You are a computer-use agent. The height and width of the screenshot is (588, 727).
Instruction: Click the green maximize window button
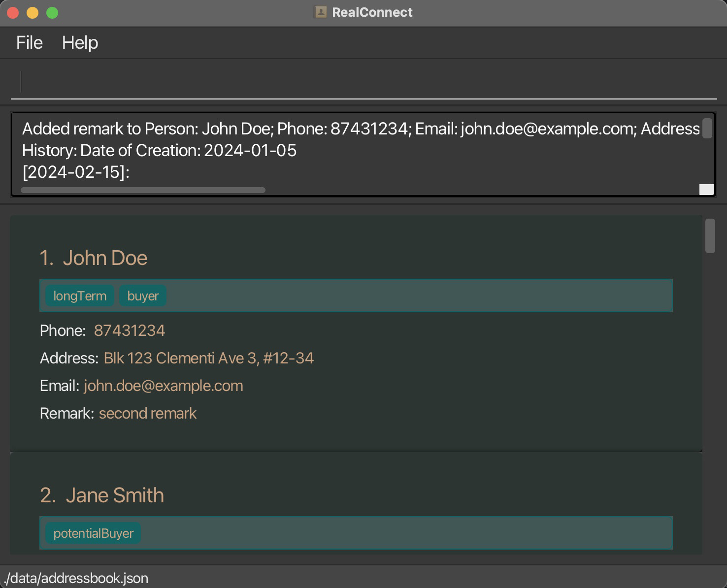coord(52,13)
